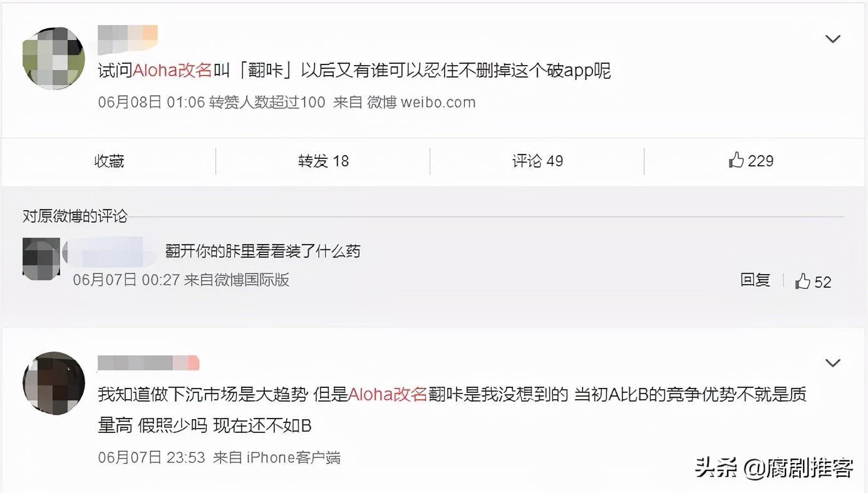Expand the first post's chevron menu
Screen dimensions: 868x493
832,39
